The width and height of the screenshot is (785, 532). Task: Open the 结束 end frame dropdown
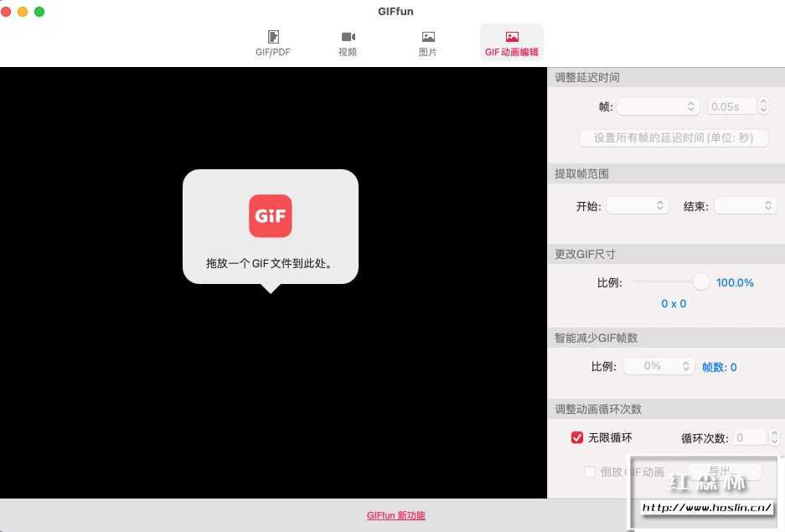[746, 205]
